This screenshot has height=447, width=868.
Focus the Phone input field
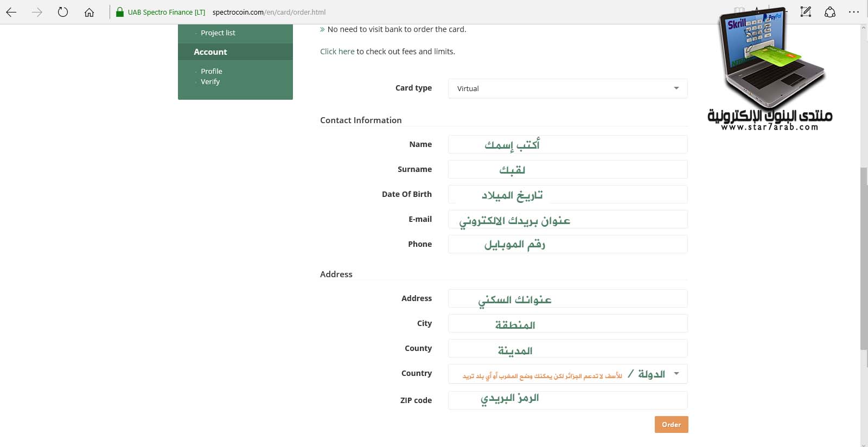pos(567,244)
